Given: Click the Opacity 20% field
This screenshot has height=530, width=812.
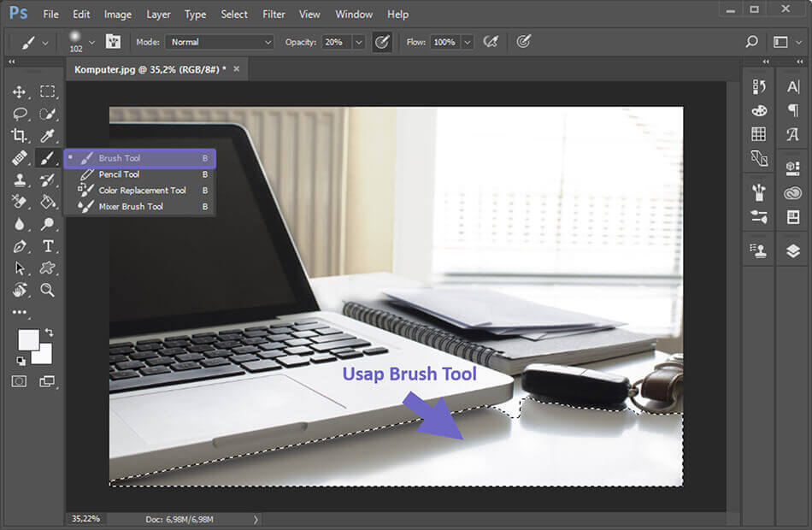Looking at the screenshot, I should pyautogui.click(x=337, y=42).
